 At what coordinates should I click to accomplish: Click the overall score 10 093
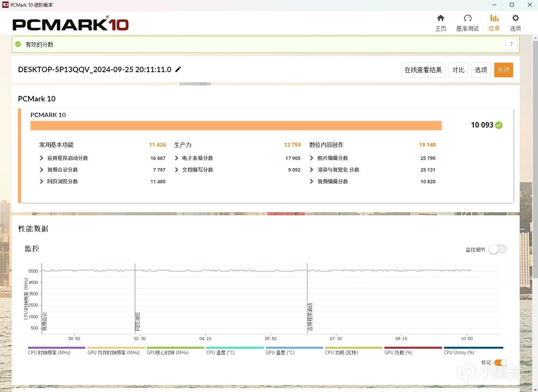tap(482, 125)
